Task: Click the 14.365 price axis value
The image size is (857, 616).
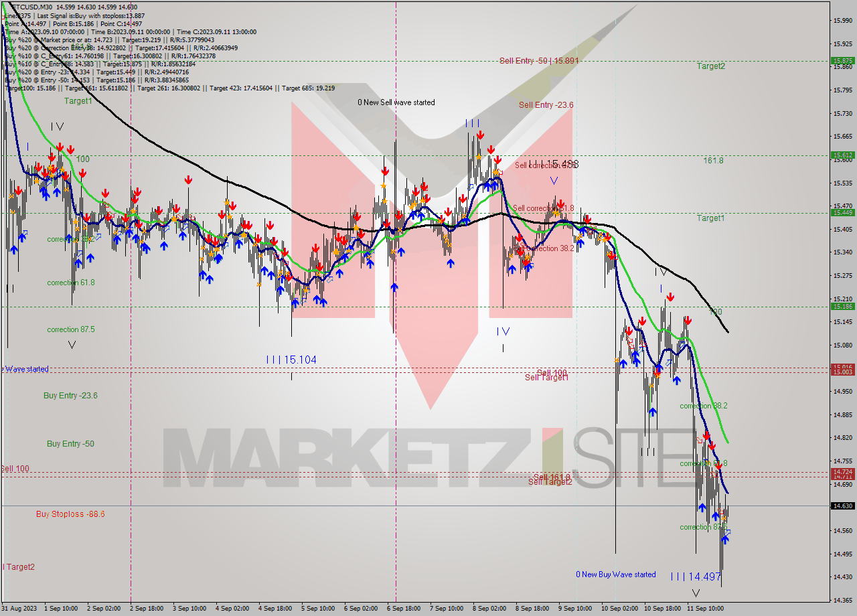Action: point(842,600)
